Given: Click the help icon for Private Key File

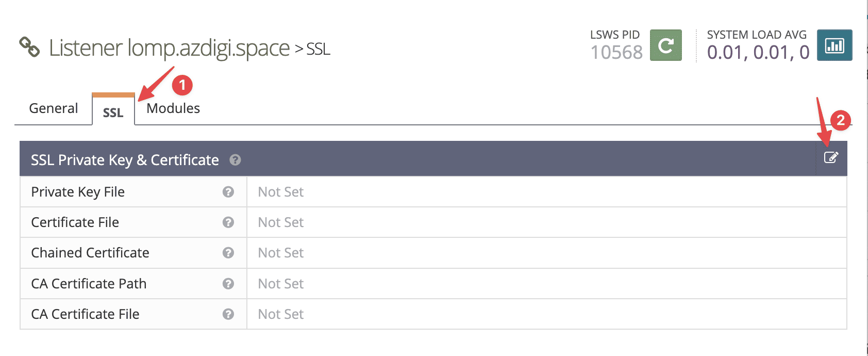Looking at the screenshot, I should point(228,192).
